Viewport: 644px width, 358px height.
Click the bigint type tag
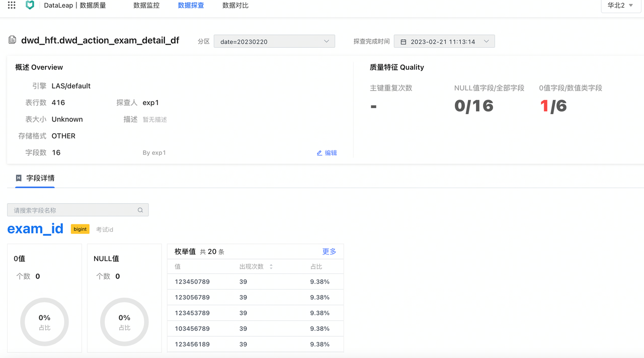(x=80, y=229)
